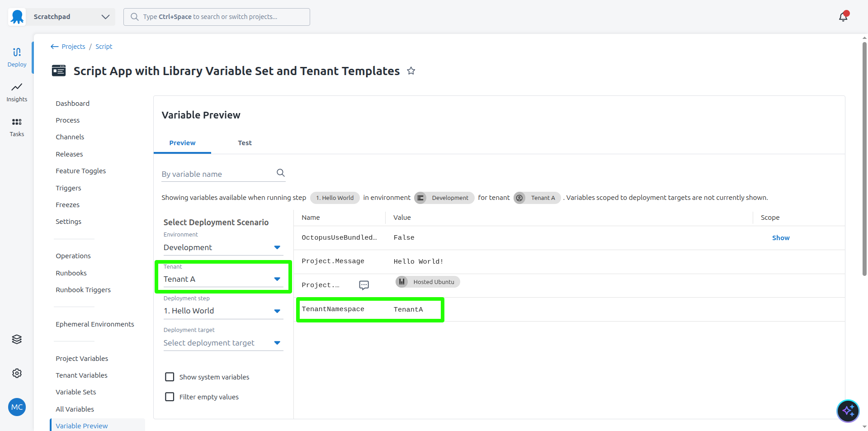Open the settings gear in the sidebar
Image resolution: width=868 pixels, height=431 pixels.
pos(17,373)
